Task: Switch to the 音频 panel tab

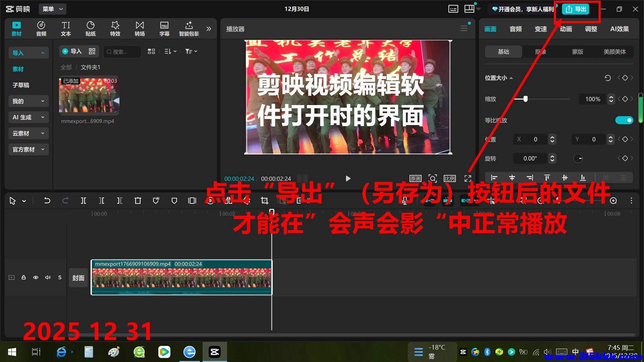Action: pos(515,29)
